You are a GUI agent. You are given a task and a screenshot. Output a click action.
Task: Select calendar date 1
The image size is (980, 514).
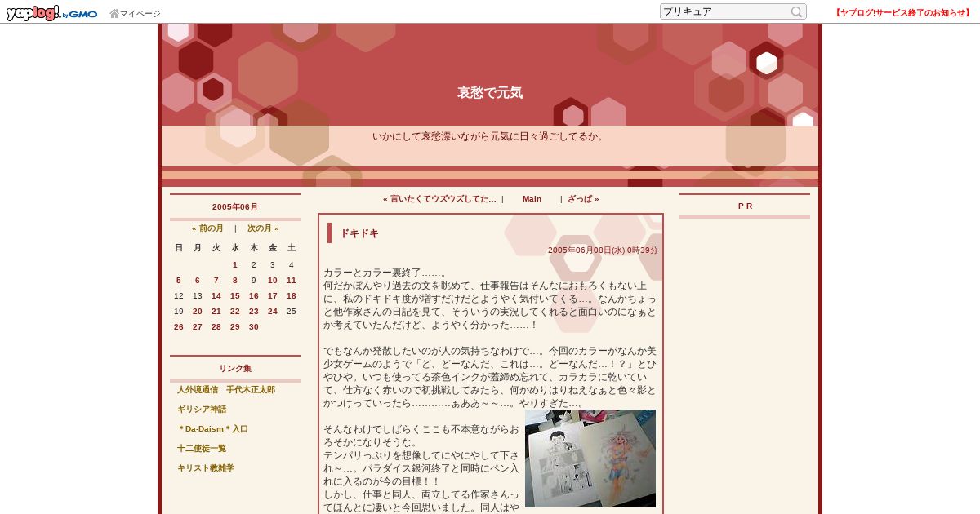click(235, 265)
